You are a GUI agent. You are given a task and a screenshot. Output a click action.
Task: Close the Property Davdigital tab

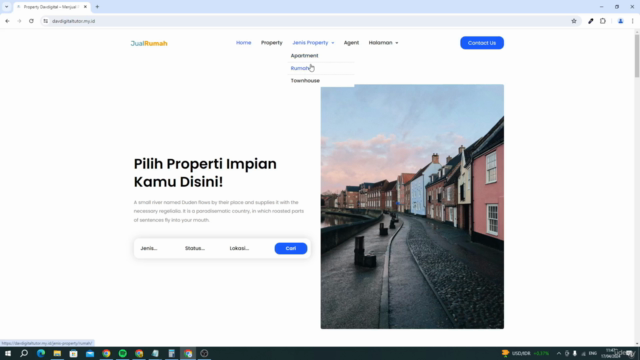pyautogui.click(x=85, y=7)
